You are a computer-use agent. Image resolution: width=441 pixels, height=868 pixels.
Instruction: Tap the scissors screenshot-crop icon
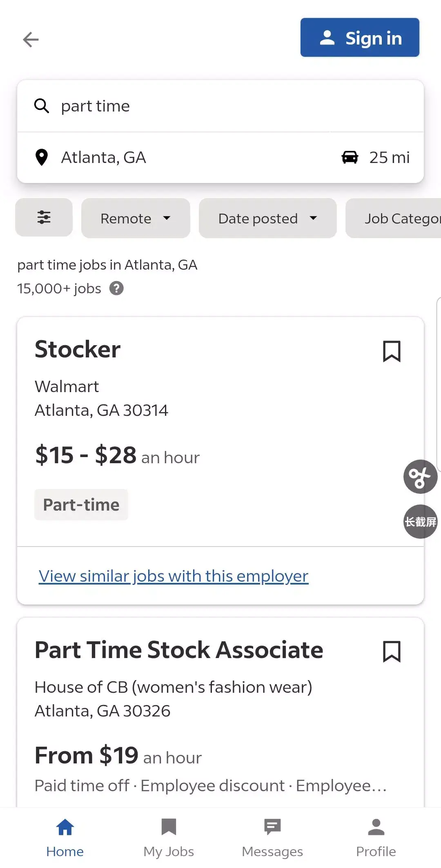[x=420, y=477]
